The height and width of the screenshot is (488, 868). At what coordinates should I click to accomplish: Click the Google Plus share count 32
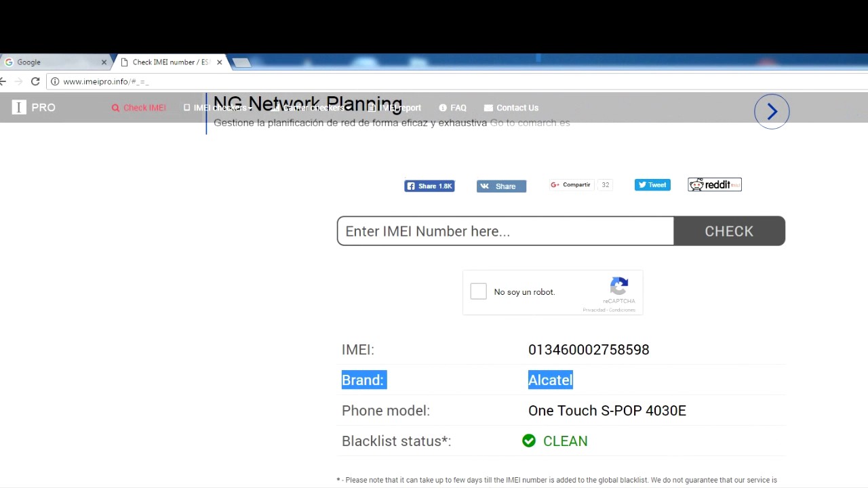pyautogui.click(x=606, y=184)
